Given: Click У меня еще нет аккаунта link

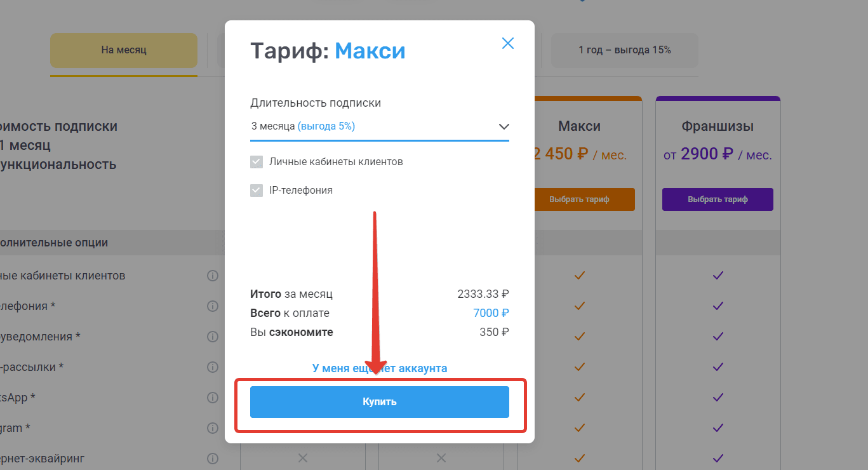Looking at the screenshot, I should [380, 368].
